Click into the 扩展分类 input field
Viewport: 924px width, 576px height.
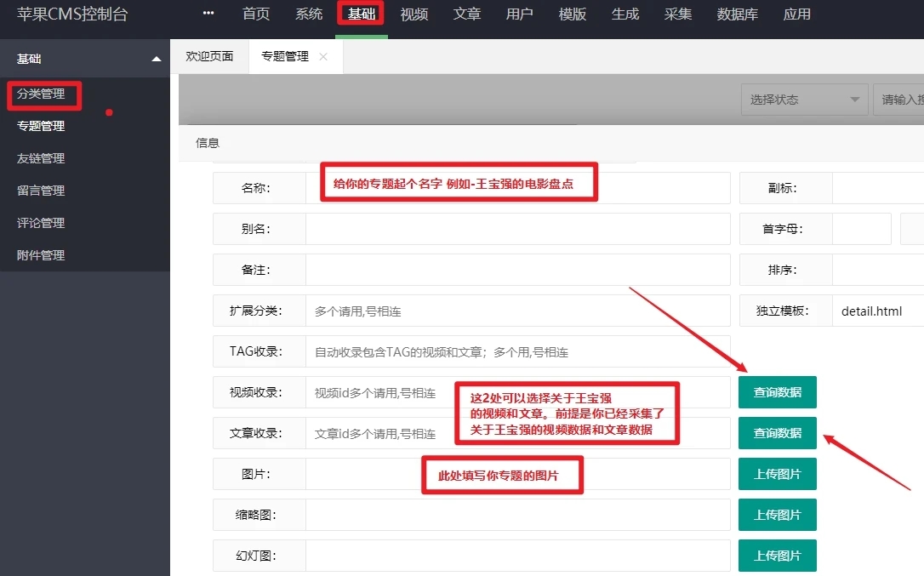pos(517,311)
